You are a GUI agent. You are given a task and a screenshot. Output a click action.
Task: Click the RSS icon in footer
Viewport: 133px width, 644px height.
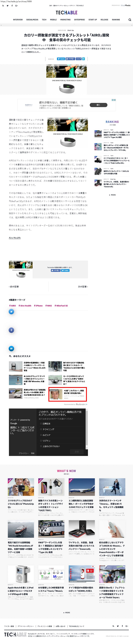point(113,626)
